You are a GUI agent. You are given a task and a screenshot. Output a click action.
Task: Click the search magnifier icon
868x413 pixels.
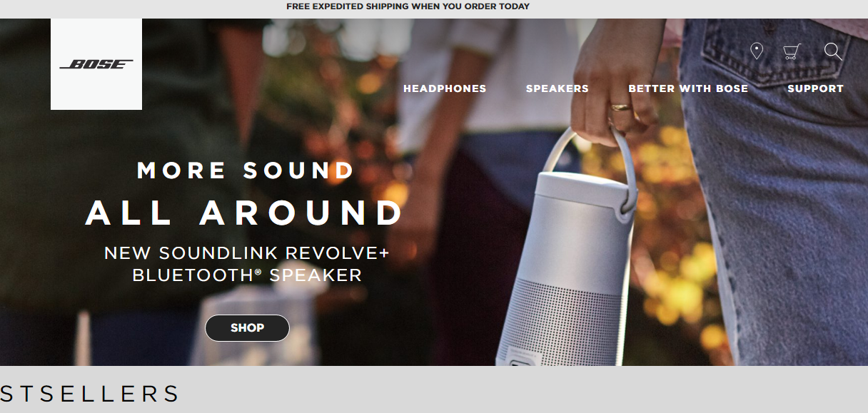[x=833, y=51]
